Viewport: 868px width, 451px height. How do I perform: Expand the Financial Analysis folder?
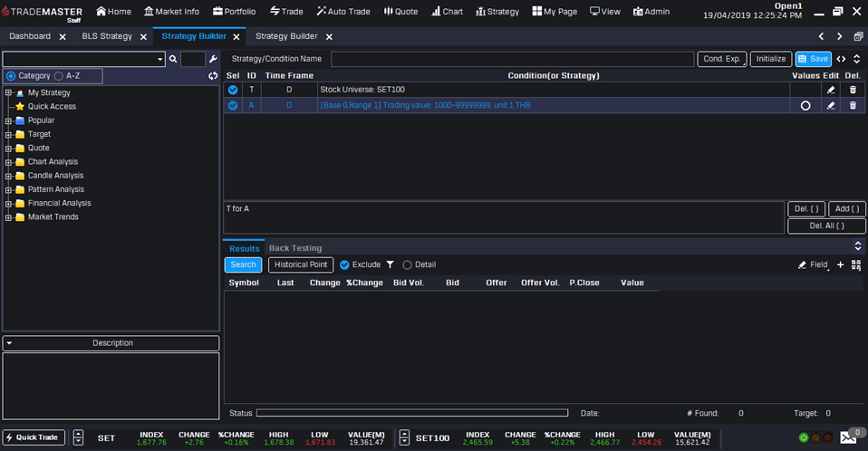(x=8, y=204)
